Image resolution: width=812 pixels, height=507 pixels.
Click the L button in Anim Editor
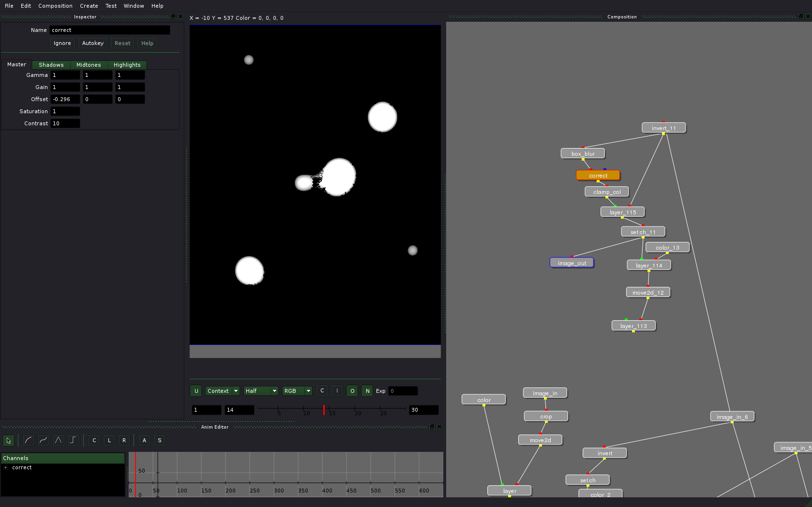[109, 440]
